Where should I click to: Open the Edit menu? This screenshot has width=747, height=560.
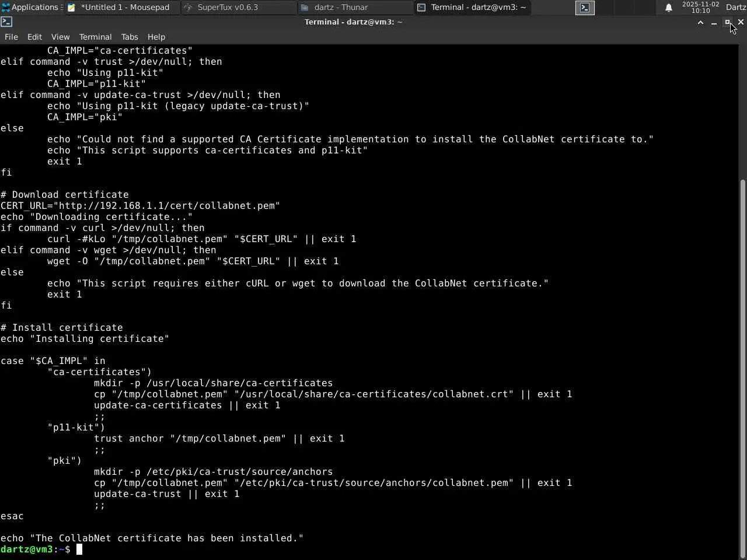click(x=34, y=37)
